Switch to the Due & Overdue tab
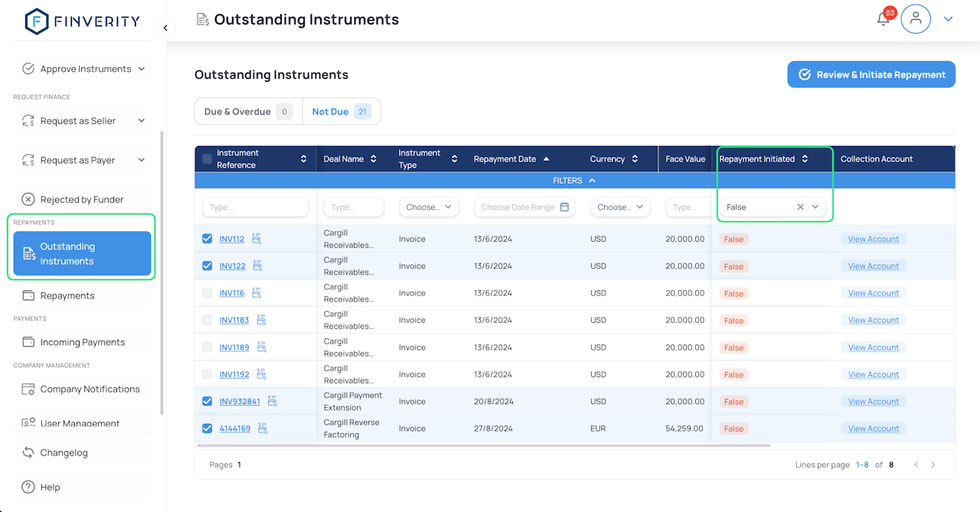The height and width of the screenshot is (512, 980). tap(248, 112)
